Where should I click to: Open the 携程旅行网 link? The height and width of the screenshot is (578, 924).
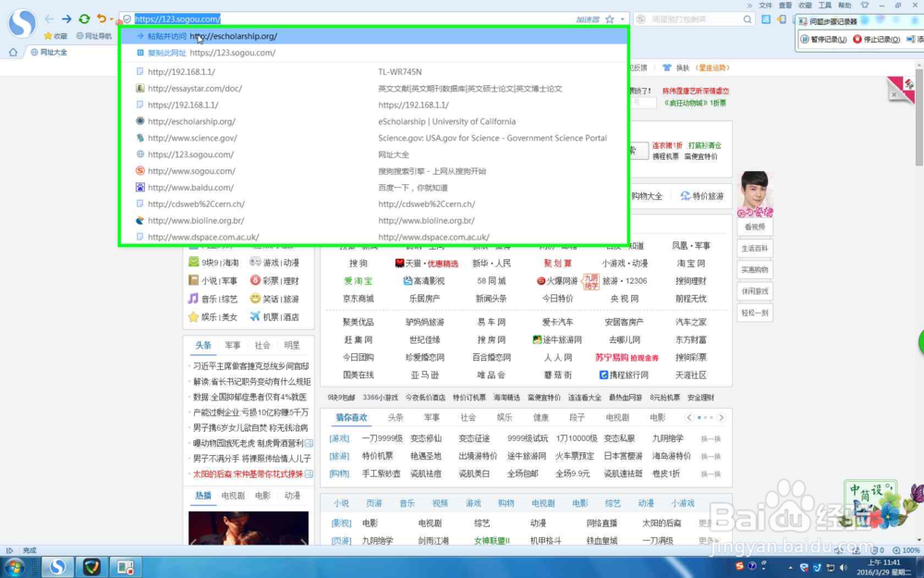624,375
